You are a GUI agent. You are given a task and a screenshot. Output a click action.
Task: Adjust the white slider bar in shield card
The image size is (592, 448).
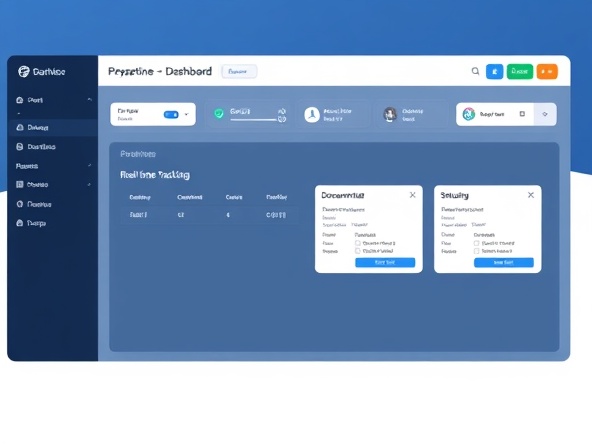[253, 120]
